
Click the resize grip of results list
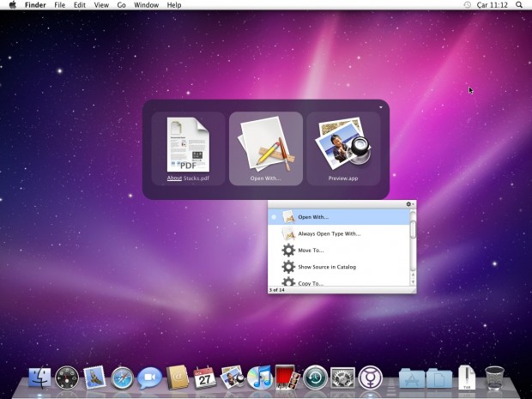[413, 290]
